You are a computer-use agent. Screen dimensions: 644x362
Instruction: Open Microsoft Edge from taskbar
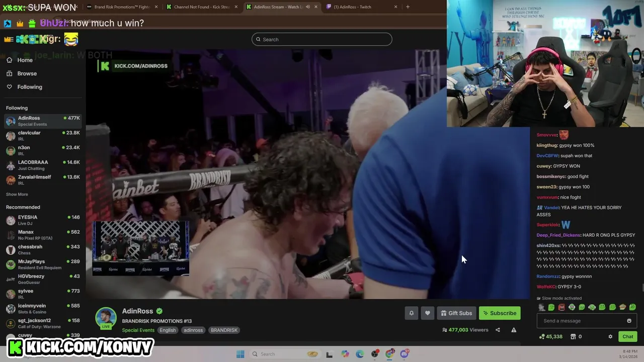point(360,354)
